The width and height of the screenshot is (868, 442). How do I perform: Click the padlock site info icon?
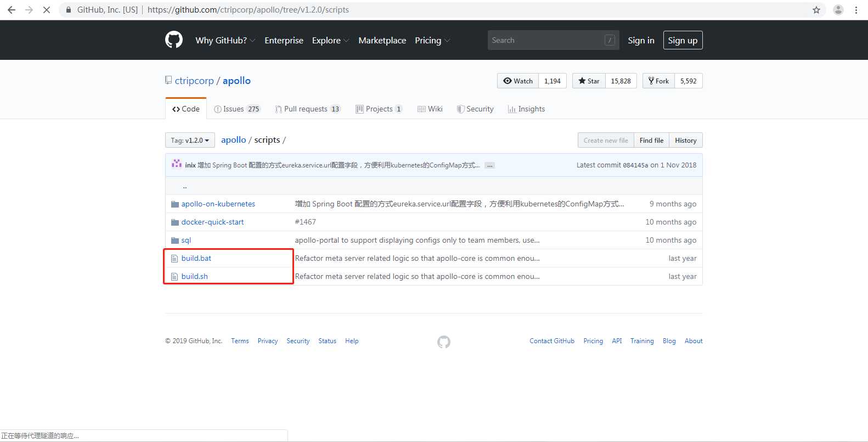pyautogui.click(x=68, y=10)
